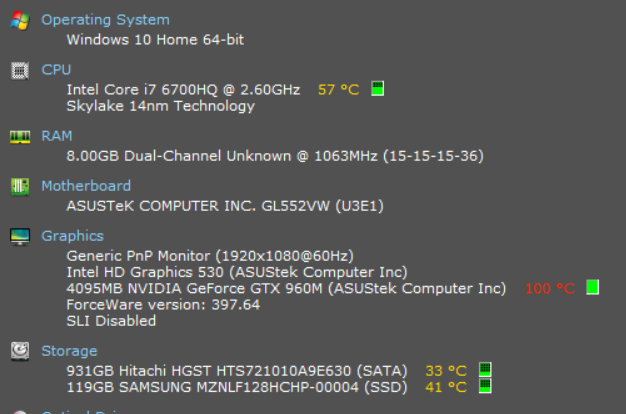Open the CPU section heading
This screenshot has height=414, width=626.
pos(56,70)
